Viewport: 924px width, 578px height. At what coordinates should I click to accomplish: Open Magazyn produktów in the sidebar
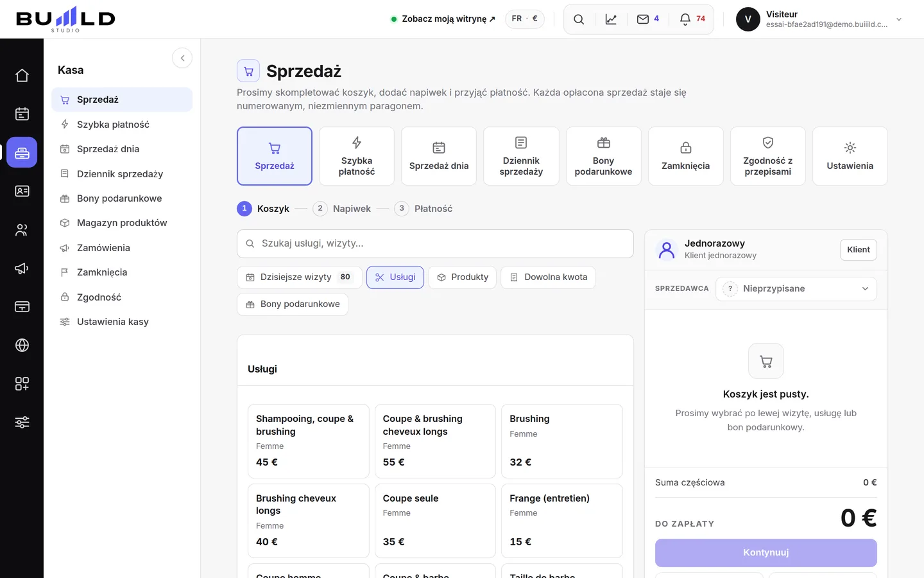click(x=122, y=223)
